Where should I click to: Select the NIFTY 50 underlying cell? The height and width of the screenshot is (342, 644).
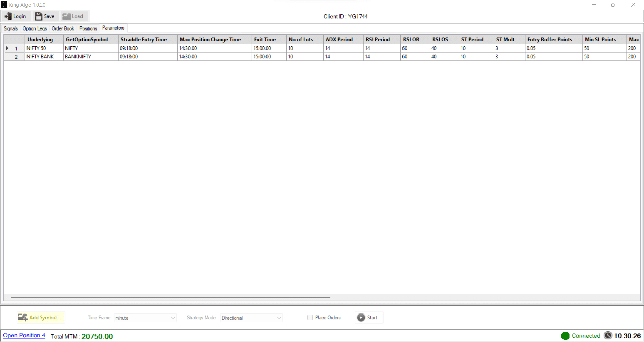coord(44,48)
